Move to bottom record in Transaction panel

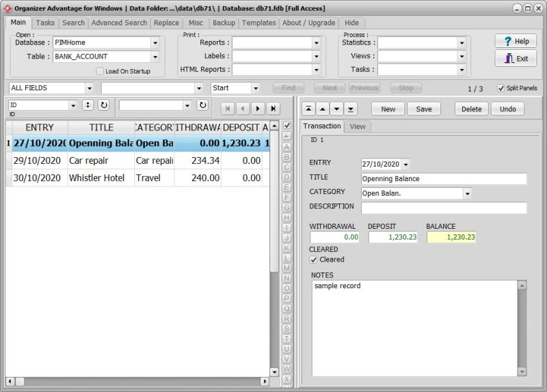tap(350, 109)
